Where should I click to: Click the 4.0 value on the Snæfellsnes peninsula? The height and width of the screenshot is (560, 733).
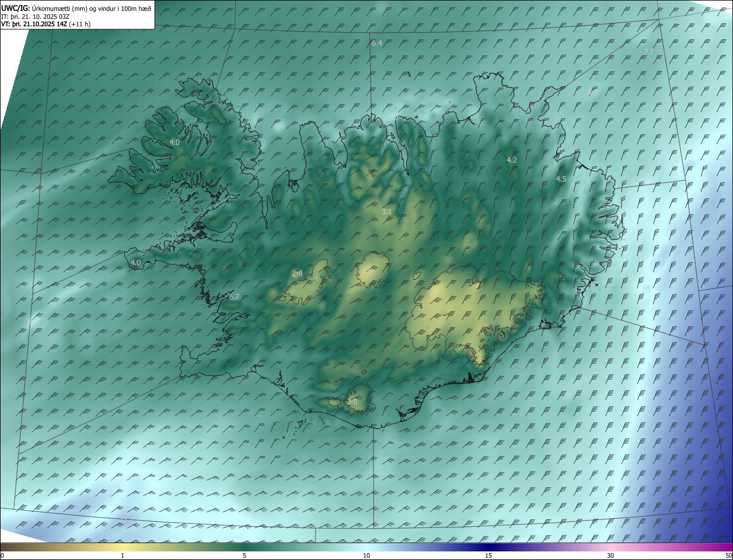tap(136, 262)
